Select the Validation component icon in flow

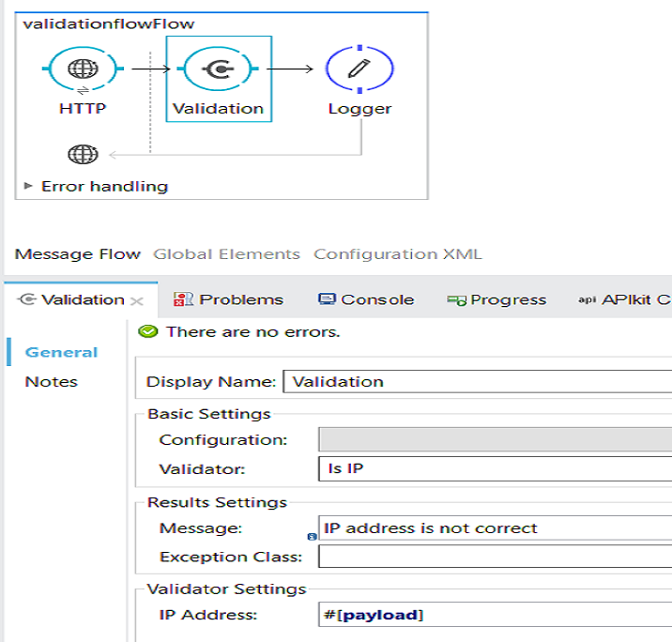219,69
